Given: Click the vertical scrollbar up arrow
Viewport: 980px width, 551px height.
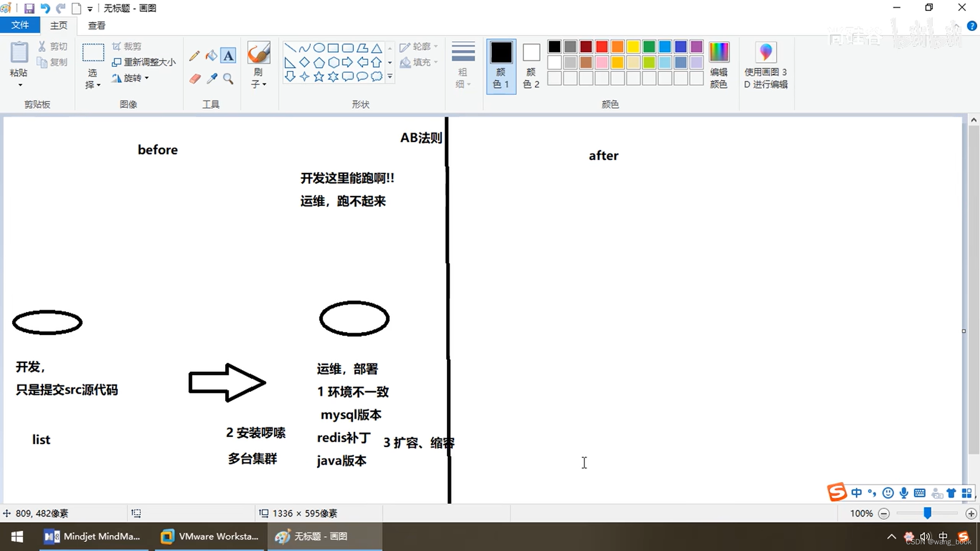Looking at the screenshot, I should [x=974, y=120].
